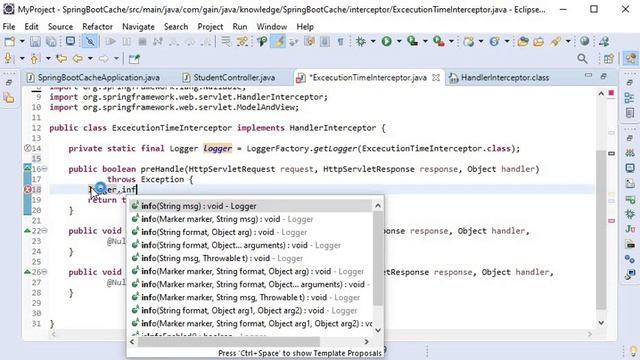This screenshot has width=640, height=360.
Task: Click the Next Annotation down arrow icon
Action: pos(8,59)
